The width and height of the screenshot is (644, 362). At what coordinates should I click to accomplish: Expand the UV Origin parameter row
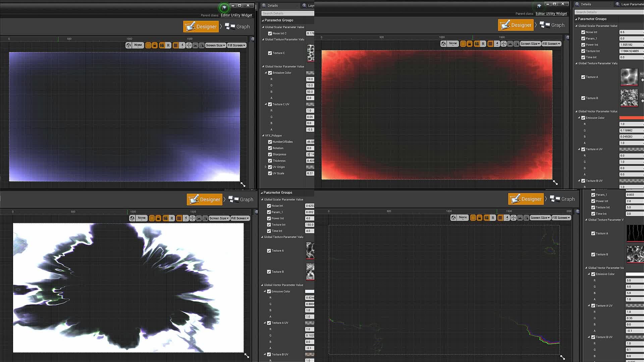[266, 167]
